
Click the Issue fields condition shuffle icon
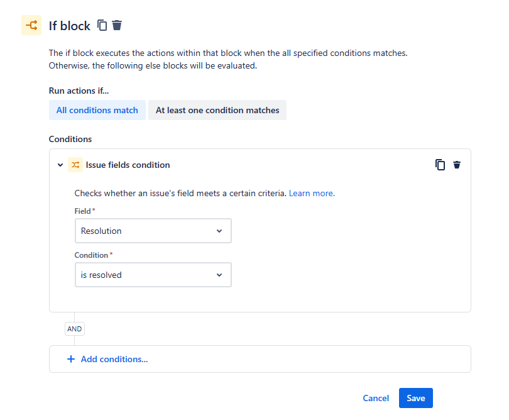(75, 165)
